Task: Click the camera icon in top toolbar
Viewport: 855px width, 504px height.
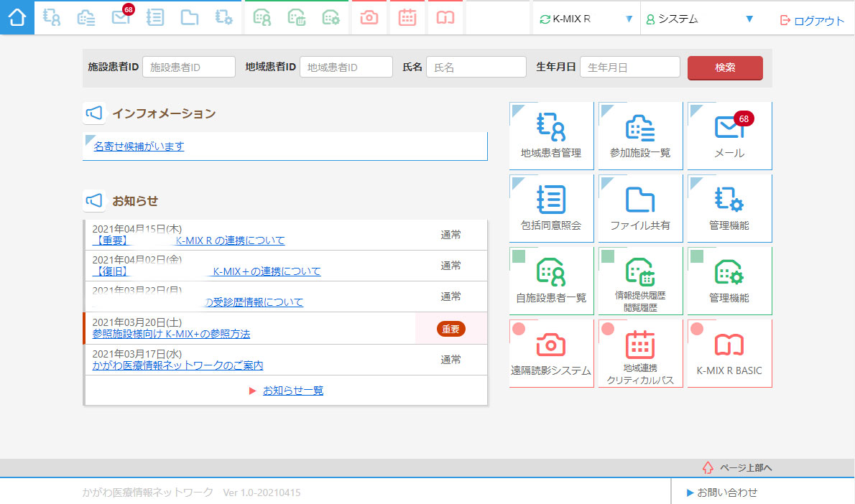Action: (369, 17)
